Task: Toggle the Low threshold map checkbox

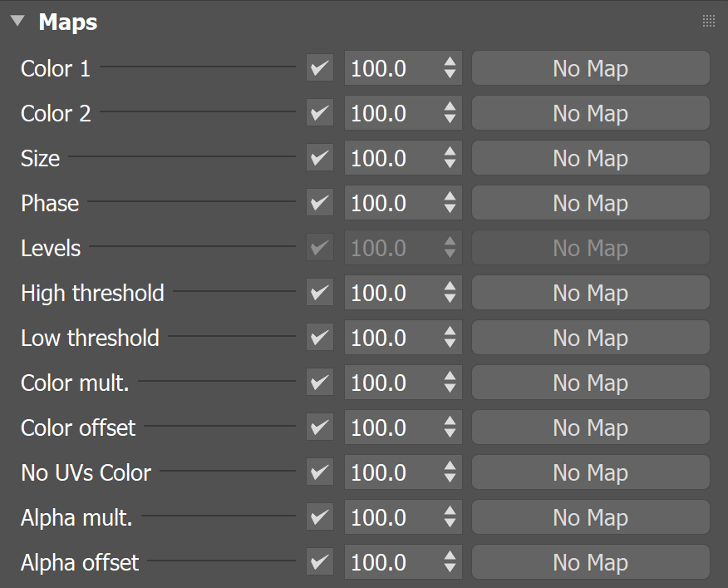Action: pos(319,338)
